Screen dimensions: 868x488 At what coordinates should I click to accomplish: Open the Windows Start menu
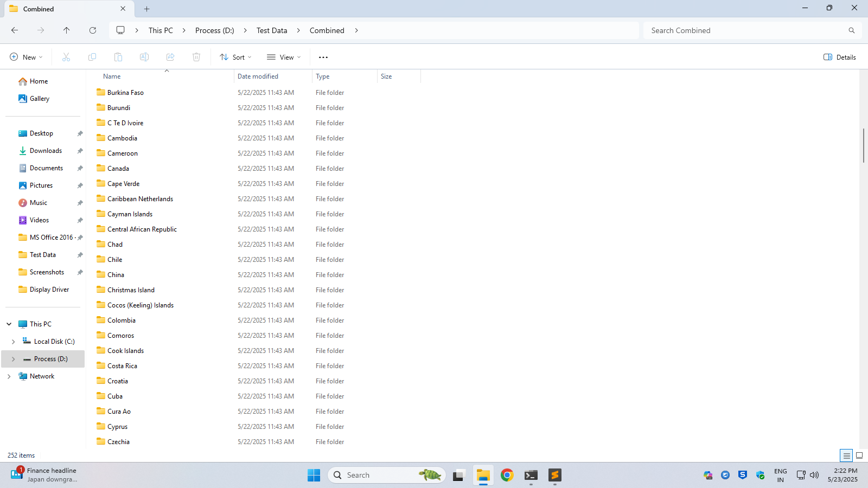[314, 475]
